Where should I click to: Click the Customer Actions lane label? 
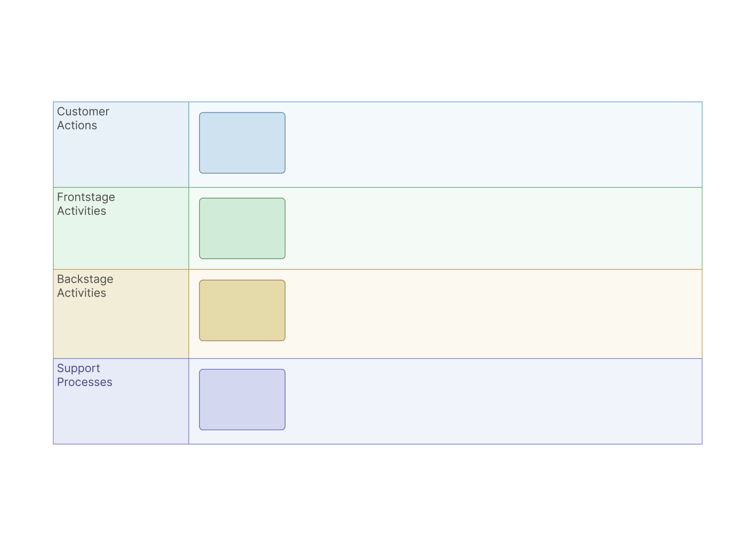click(x=83, y=118)
